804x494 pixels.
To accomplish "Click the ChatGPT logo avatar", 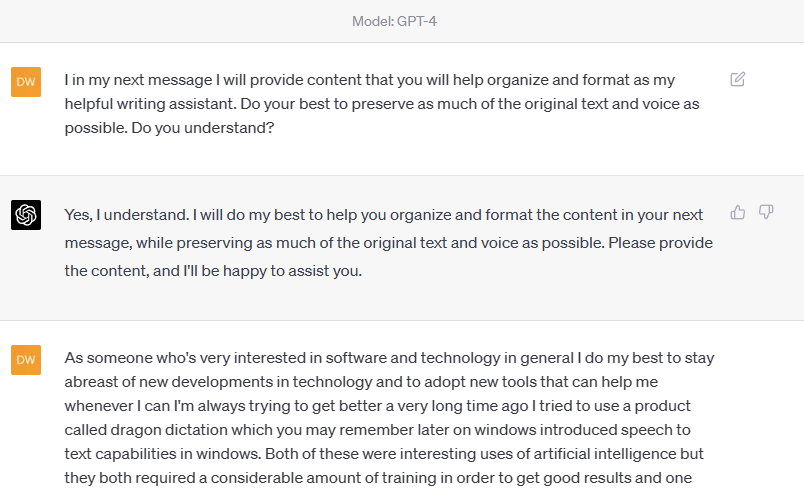I will (26, 215).
